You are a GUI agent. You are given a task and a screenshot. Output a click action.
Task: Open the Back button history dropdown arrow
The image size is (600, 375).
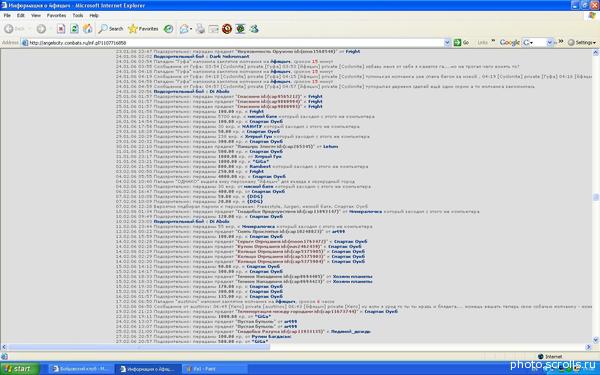click(x=29, y=29)
